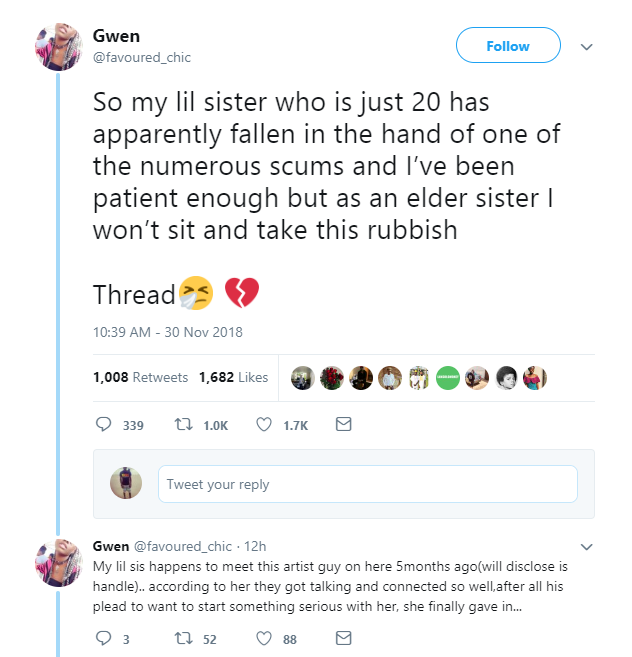This screenshot has width=632, height=657.
Task: Open @favoured_chic handle in tweet header
Action: click(142, 57)
